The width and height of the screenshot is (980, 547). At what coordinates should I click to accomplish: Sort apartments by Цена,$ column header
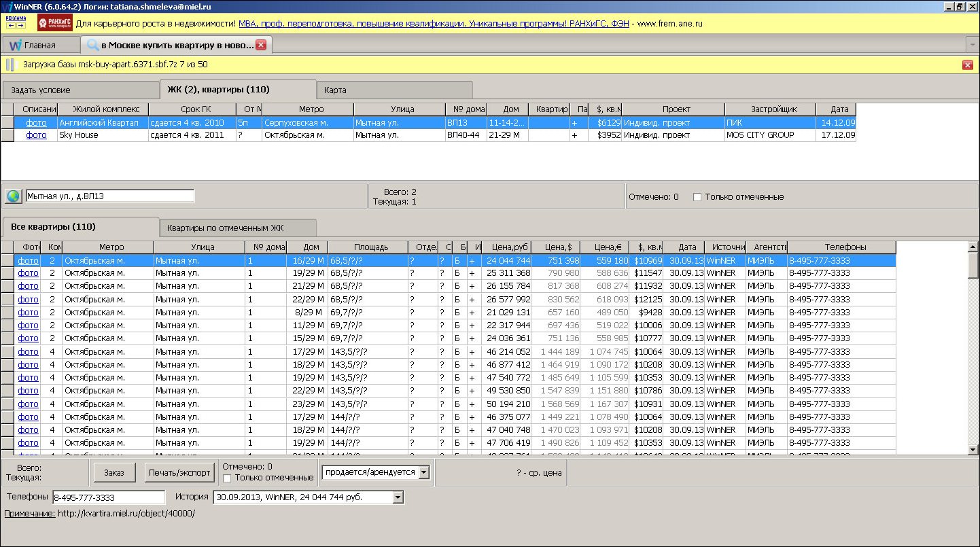point(556,247)
